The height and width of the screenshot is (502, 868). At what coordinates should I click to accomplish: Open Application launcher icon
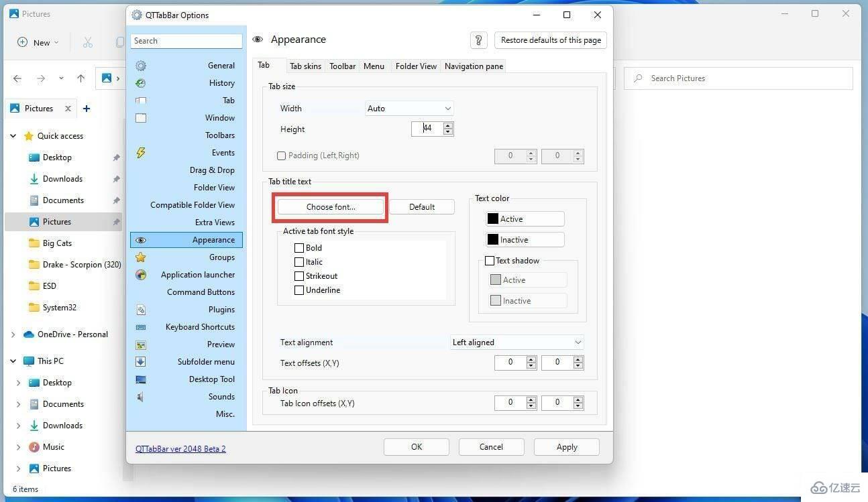pyautogui.click(x=141, y=275)
